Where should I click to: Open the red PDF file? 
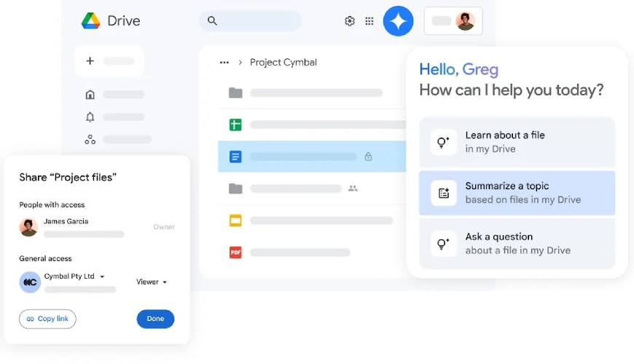click(235, 253)
